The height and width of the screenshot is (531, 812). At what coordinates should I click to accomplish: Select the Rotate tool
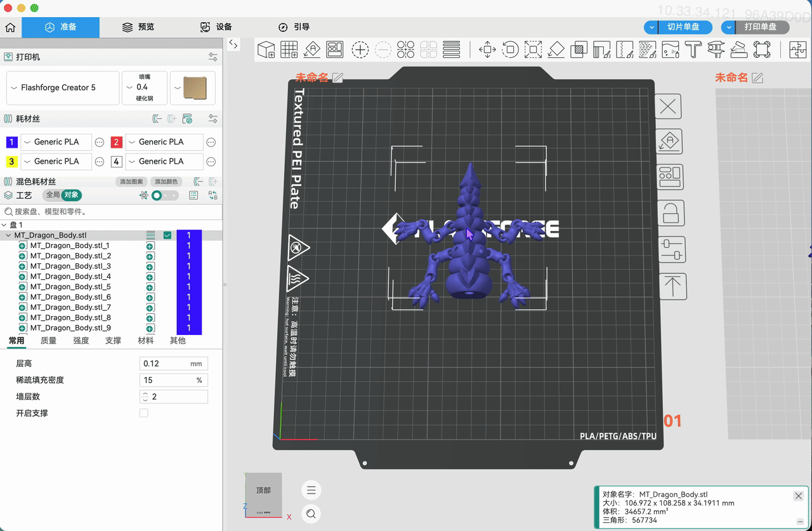(510, 49)
